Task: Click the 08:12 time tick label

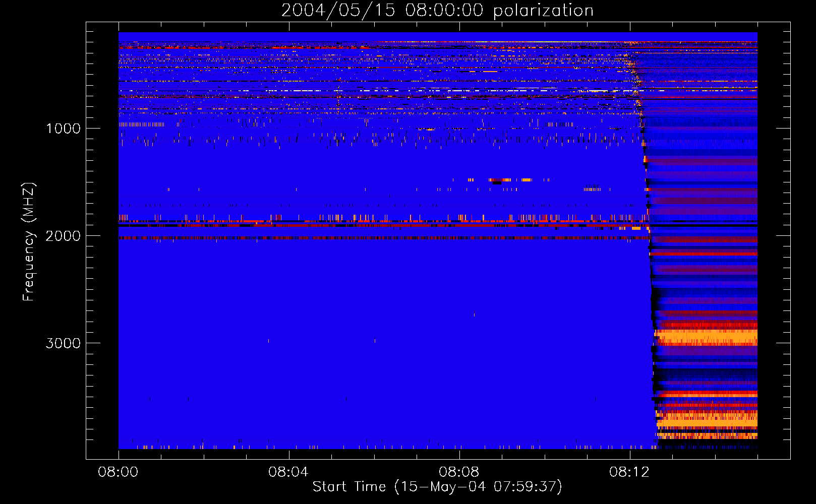Action: click(629, 472)
